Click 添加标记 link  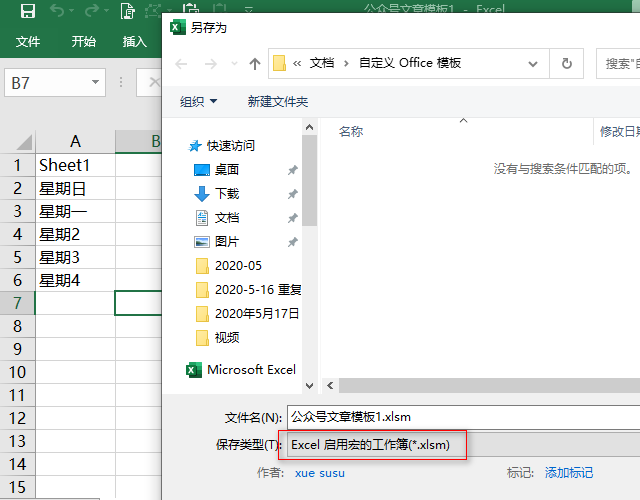569,473
